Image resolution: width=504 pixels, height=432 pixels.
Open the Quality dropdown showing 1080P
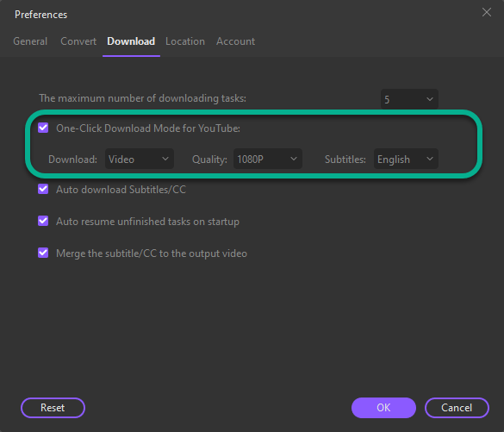point(267,159)
